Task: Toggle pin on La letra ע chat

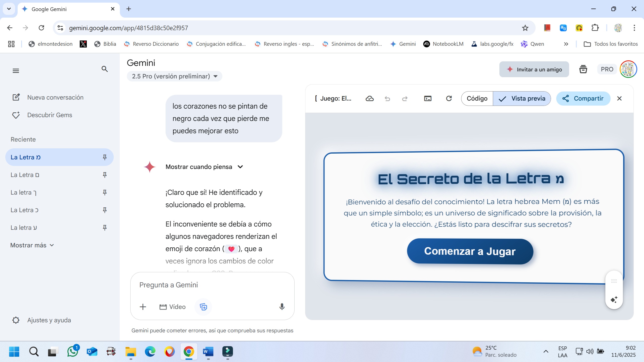Action: 105,228
